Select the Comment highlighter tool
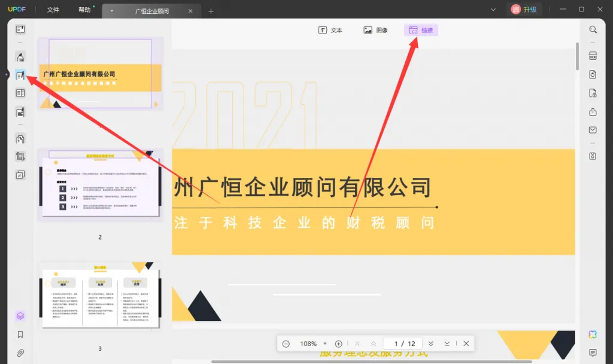 20,57
